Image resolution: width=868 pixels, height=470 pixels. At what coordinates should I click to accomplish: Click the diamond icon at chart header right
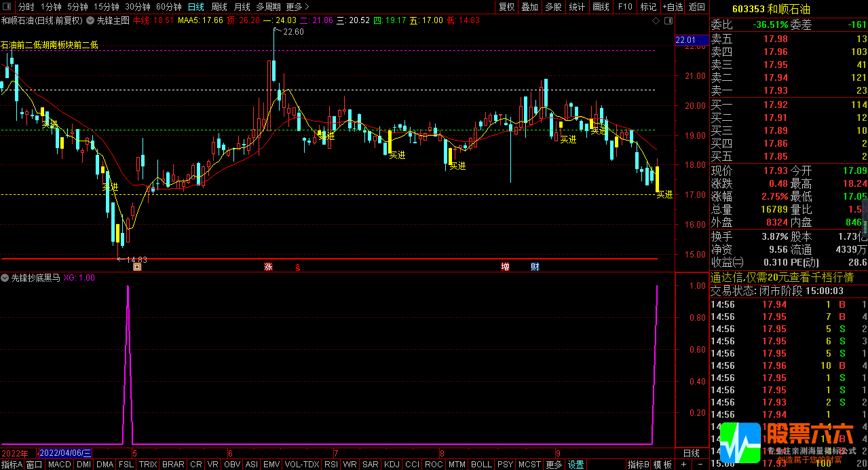tap(656, 20)
